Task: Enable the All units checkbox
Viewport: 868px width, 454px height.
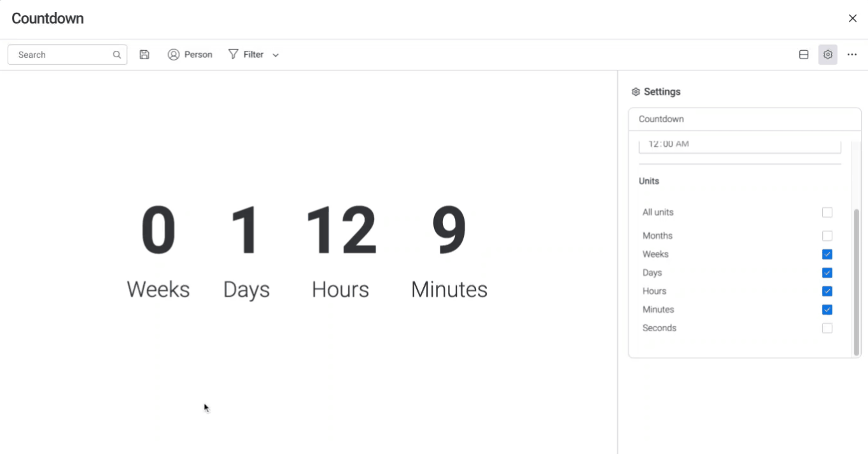Action: [827, 212]
